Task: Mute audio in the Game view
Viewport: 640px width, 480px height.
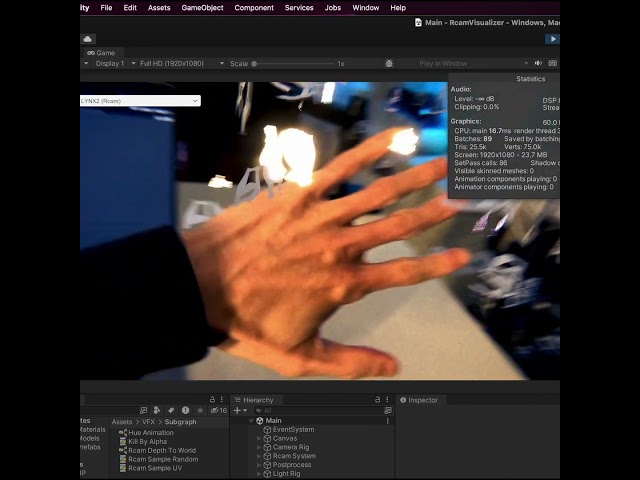Action: (x=538, y=63)
